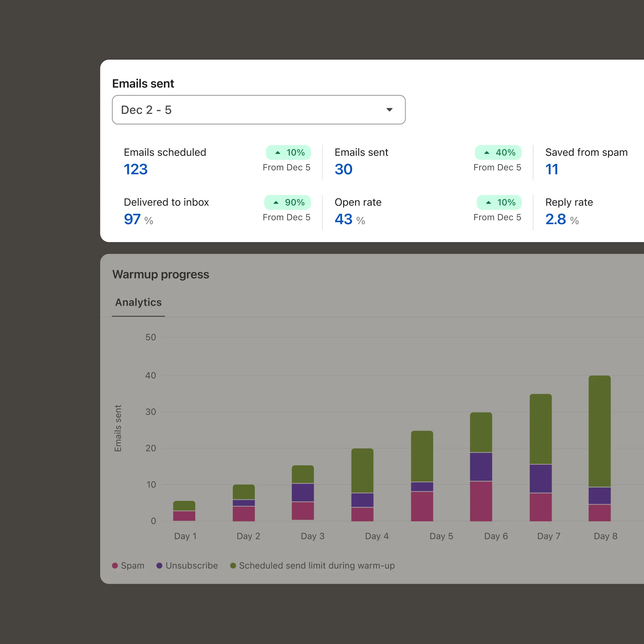
Task: Click the purple Unsubscribe legend dot
Action: pos(159,565)
